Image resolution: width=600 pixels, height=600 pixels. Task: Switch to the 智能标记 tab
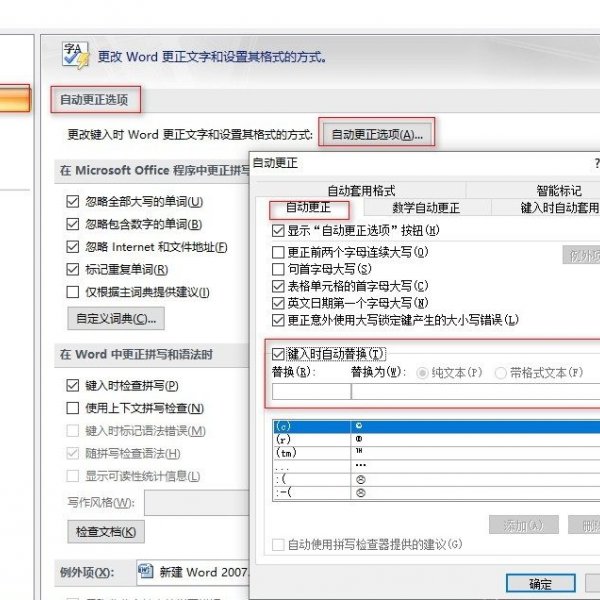coord(558,190)
